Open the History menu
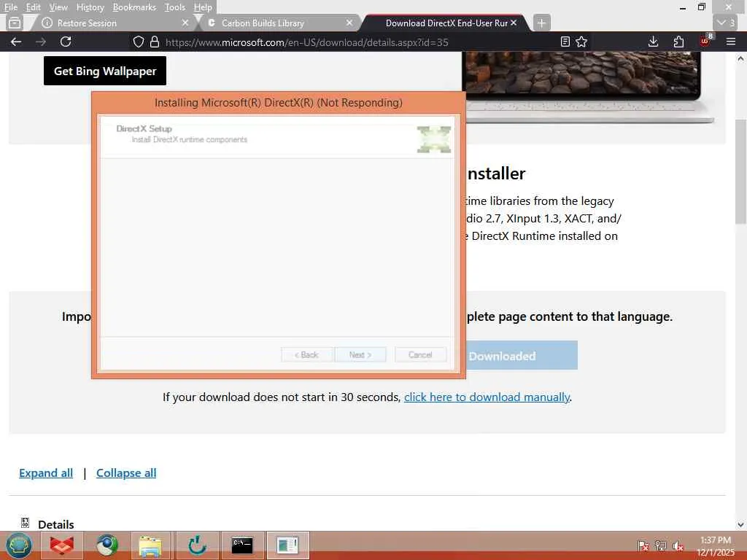Viewport: 747px width, 560px height. (x=90, y=7)
